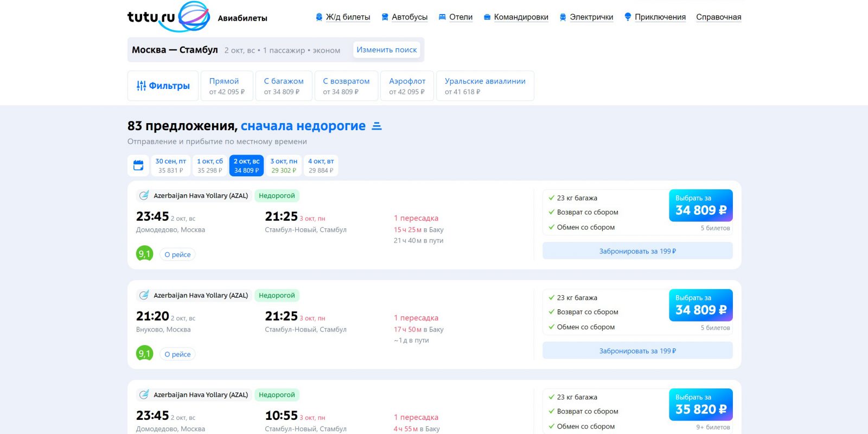The image size is (868, 434).
Task: Click the 9,1 rating badge on first flight
Action: coord(144,254)
